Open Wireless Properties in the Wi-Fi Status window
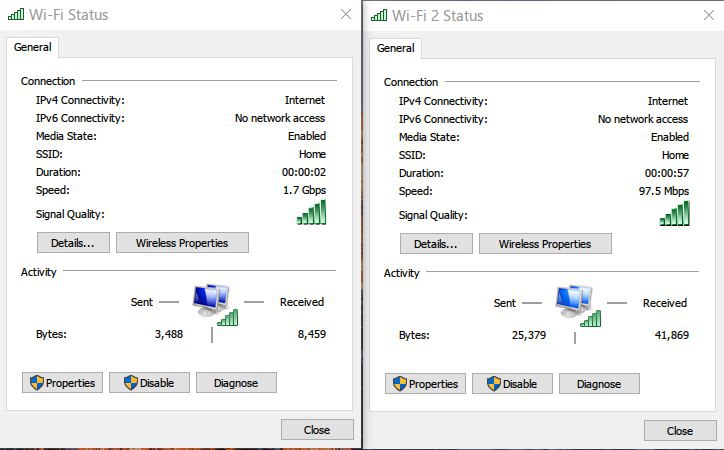 coord(182,243)
